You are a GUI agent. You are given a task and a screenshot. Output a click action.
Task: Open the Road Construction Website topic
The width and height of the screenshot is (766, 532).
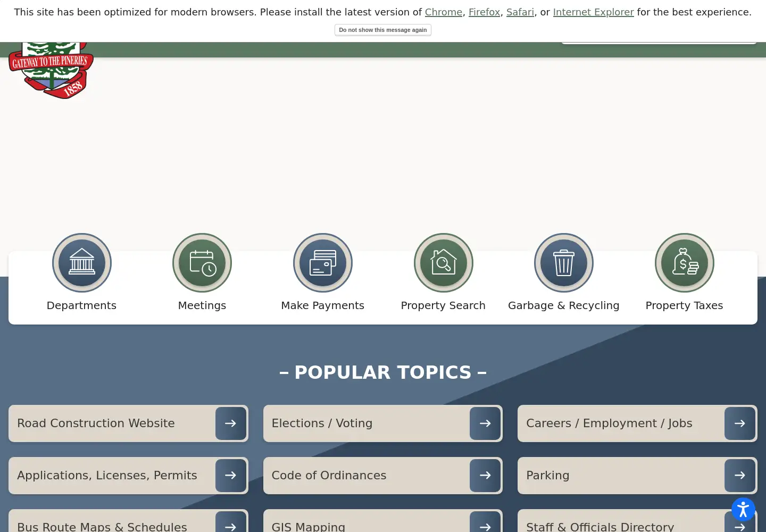click(x=128, y=423)
